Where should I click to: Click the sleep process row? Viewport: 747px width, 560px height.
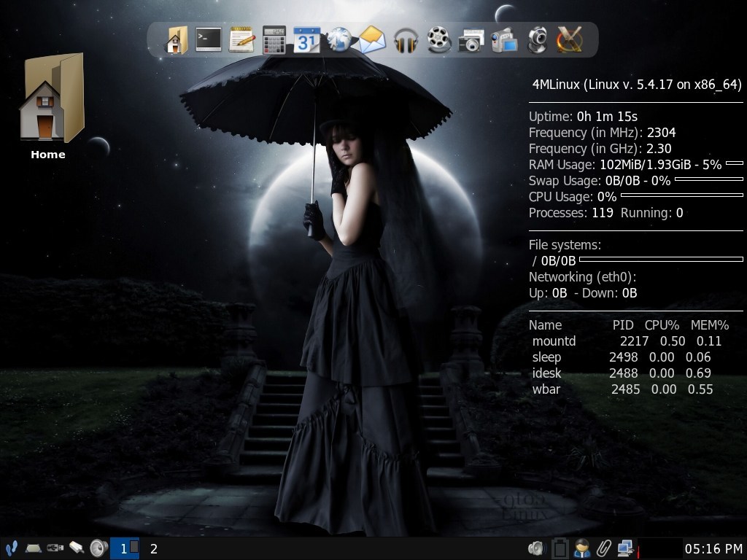622,357
